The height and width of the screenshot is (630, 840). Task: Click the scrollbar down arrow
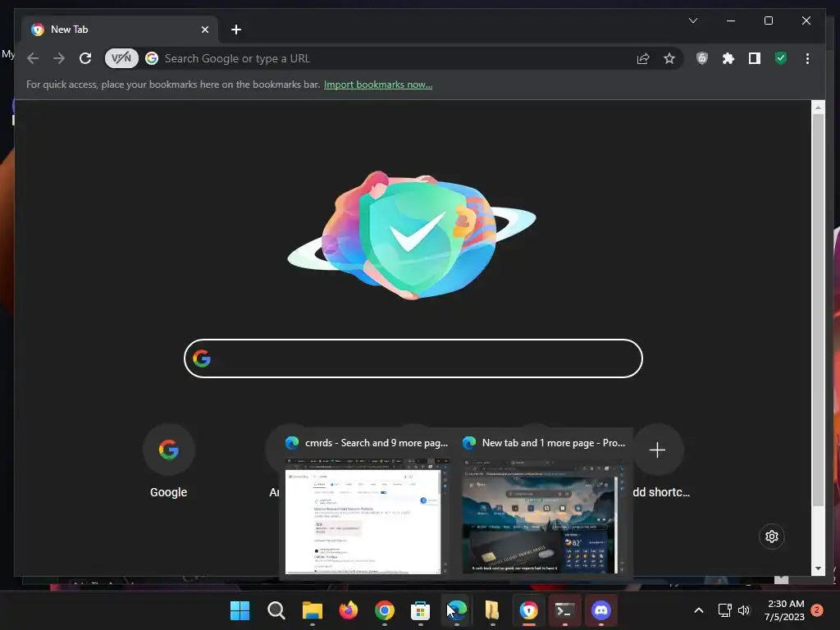(818, 568)
